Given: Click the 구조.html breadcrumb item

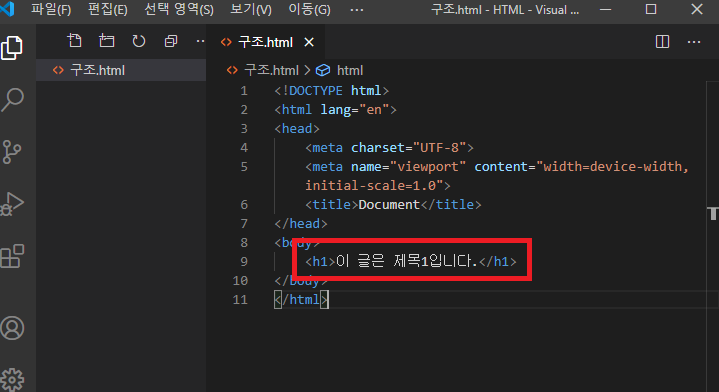Looking at the screenshot, I should click(x=271, y=70).
